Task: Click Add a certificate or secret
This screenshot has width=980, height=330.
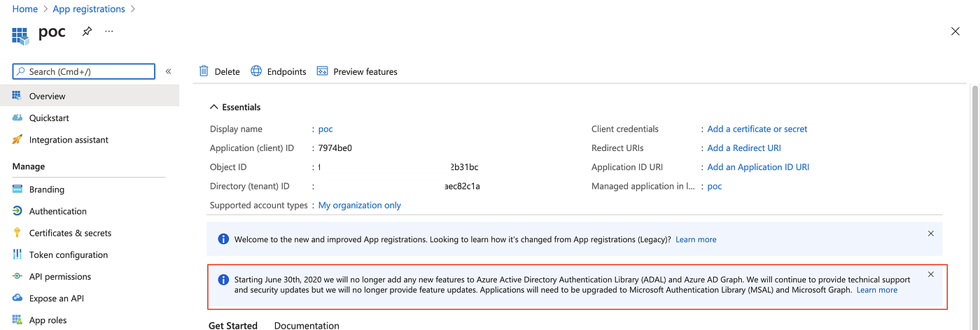Action: point(757,129)
